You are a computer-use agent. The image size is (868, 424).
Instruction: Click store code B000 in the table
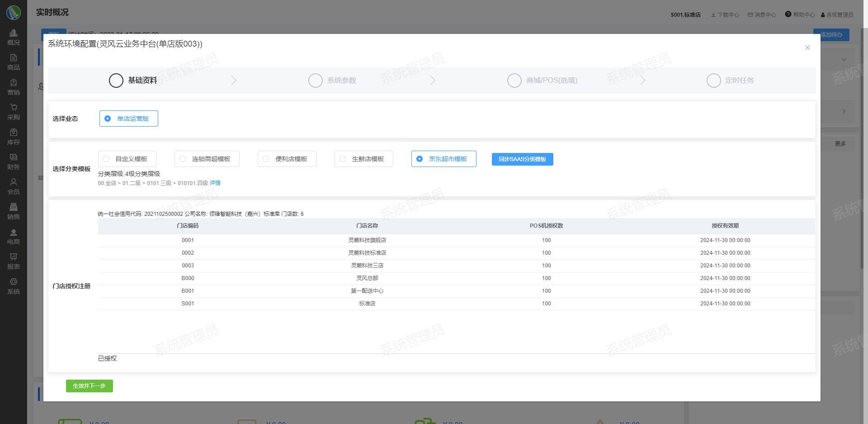coord(188,278)
